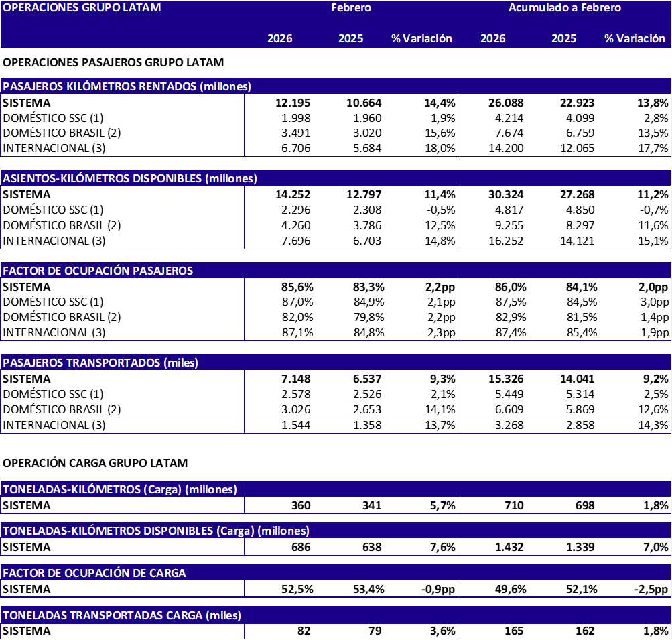Click TONELADAS-KILÓMETROS DISPONIBLES (Carga) header
Image resolution: width=672 pixels, height=640 pixels.
click(156, 531)
